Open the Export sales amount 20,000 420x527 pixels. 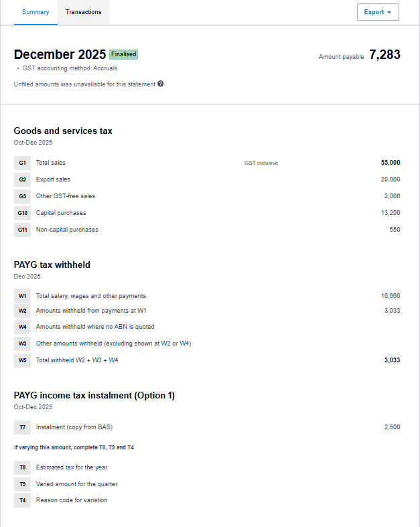tap(390, 179)
